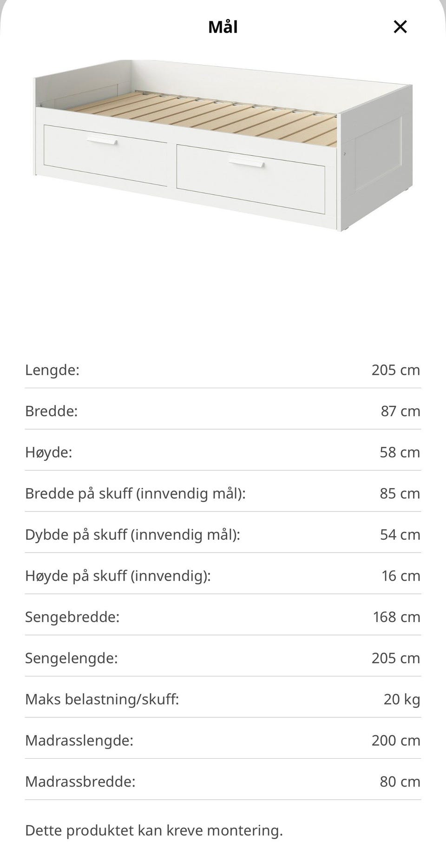Select the Bredde 87 cm row
The height and width of the screenshot is (868, 446).
click(223, 411)
